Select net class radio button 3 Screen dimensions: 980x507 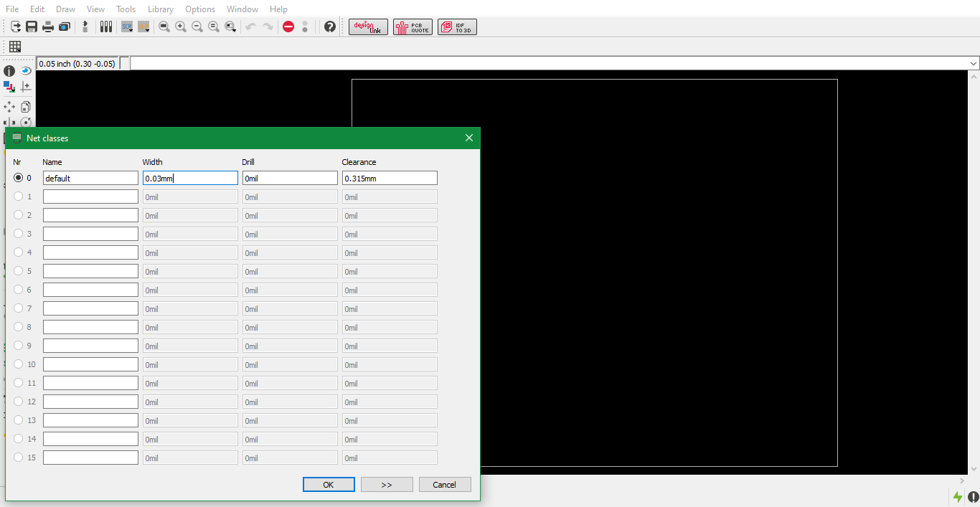click(x=19, y=234)
